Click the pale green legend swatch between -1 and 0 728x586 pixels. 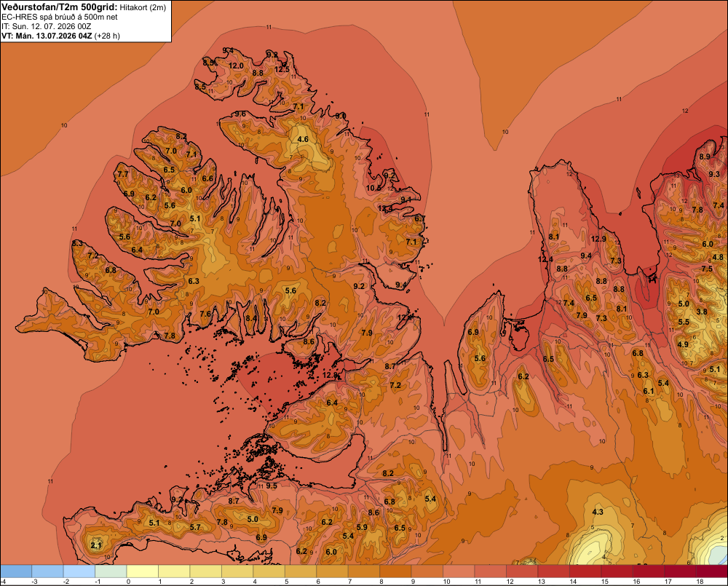pyautogui.click(x=111, y=571)
